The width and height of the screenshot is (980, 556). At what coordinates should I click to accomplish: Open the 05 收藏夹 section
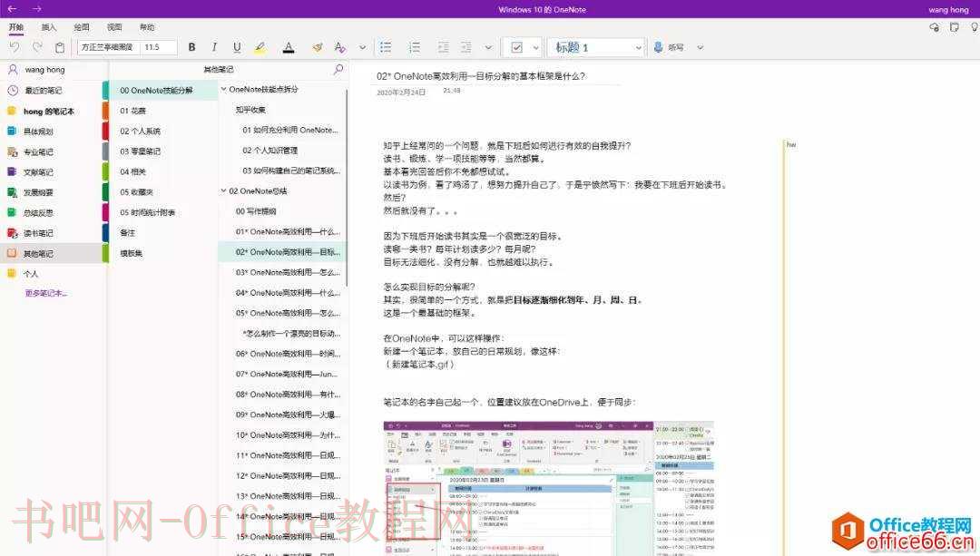point(162,191)
